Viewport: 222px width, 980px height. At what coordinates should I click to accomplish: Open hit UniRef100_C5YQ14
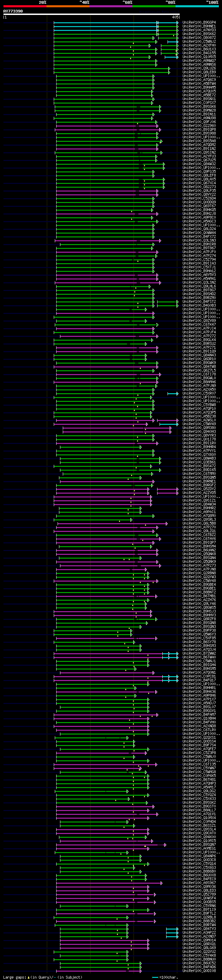tap(199, 864)
